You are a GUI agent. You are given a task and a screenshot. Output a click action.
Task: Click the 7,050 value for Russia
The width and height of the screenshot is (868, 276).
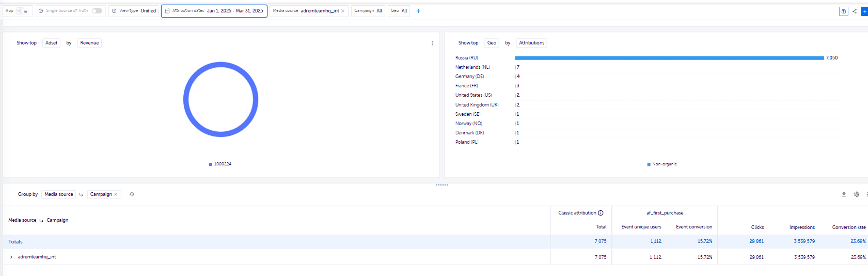pyautogui.click(x=831, y=58)
